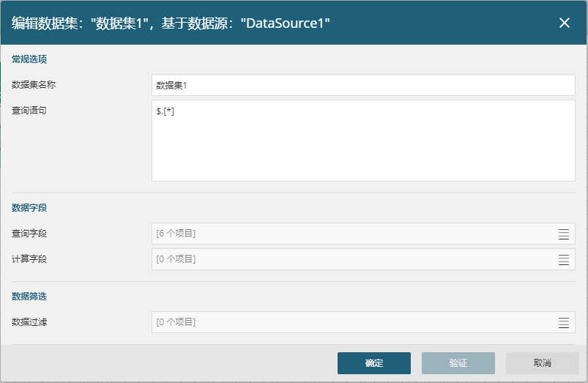Open the 数据过滤 list editor icon
Viewport: 588px width, 383px height.
(x=564, y=322)
